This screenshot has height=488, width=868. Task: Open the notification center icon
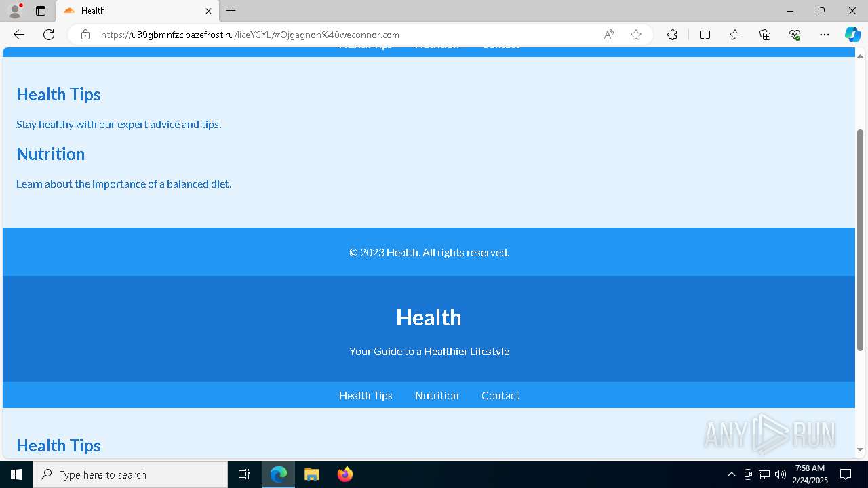pos(846,474)
